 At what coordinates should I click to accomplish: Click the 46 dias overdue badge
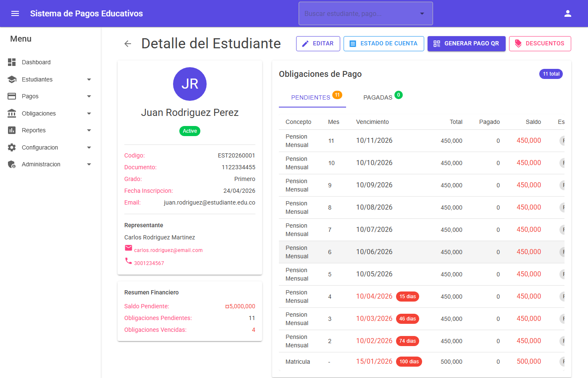[407, 319]
